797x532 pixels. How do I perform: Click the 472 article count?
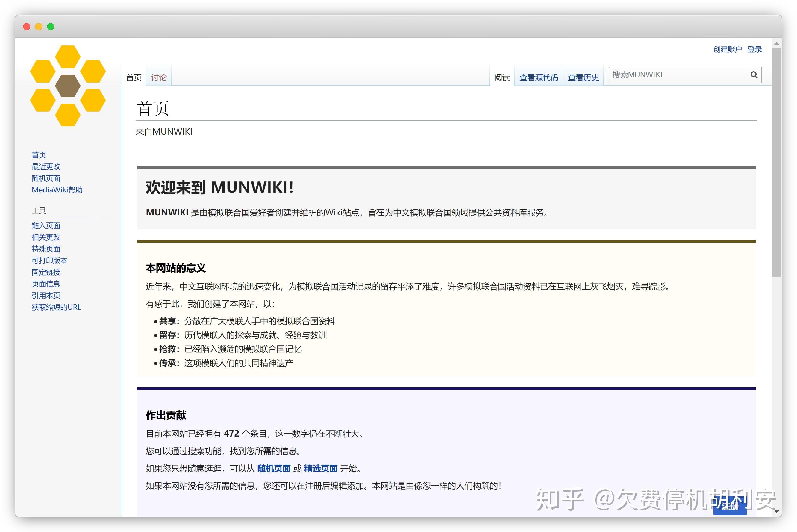tap(231, 434)
